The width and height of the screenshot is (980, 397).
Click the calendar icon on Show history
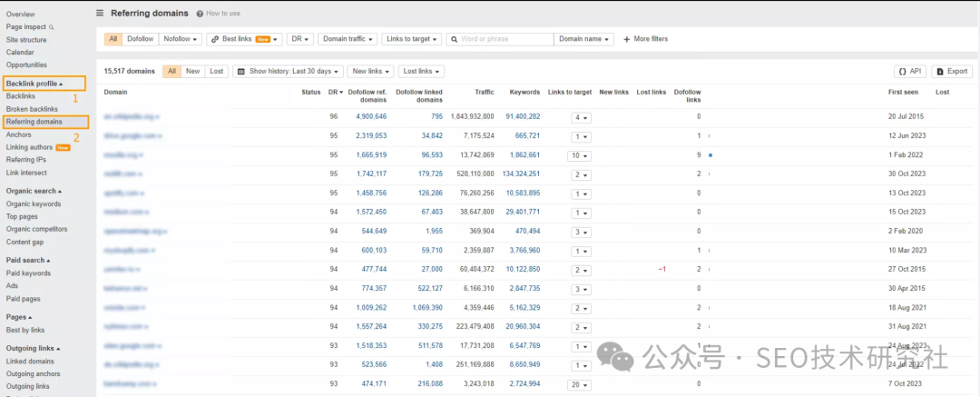point(241,71)
